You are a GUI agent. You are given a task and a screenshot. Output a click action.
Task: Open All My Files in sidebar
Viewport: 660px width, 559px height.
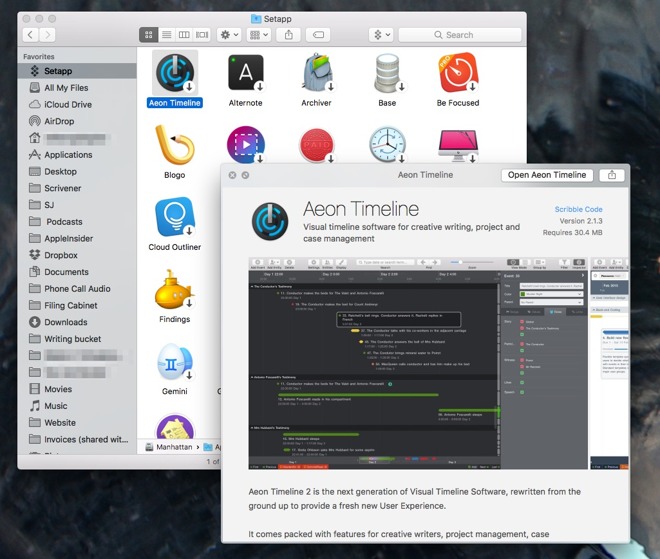[x=77, y=88]
